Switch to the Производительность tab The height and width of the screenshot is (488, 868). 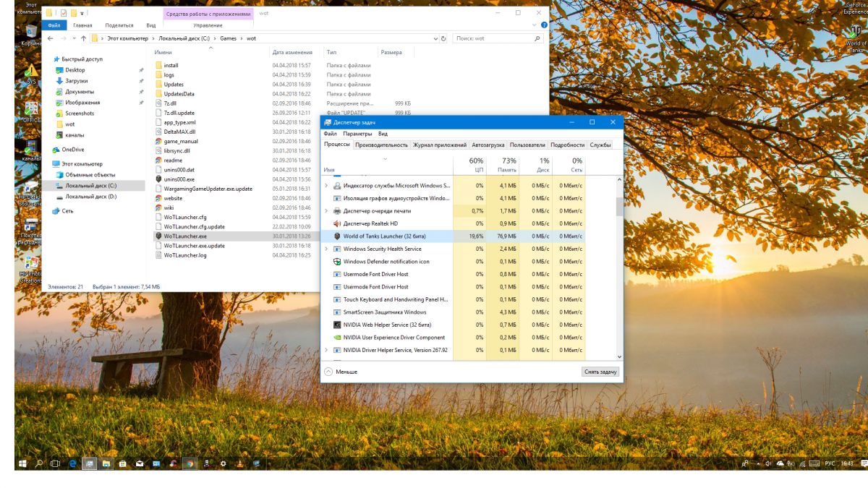381,145
